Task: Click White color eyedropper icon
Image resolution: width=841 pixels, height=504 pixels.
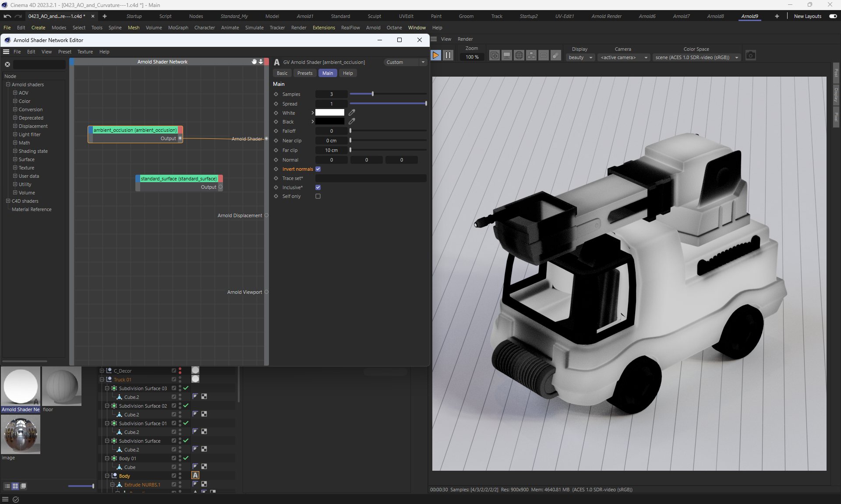Action: click(x=352, y=113)
